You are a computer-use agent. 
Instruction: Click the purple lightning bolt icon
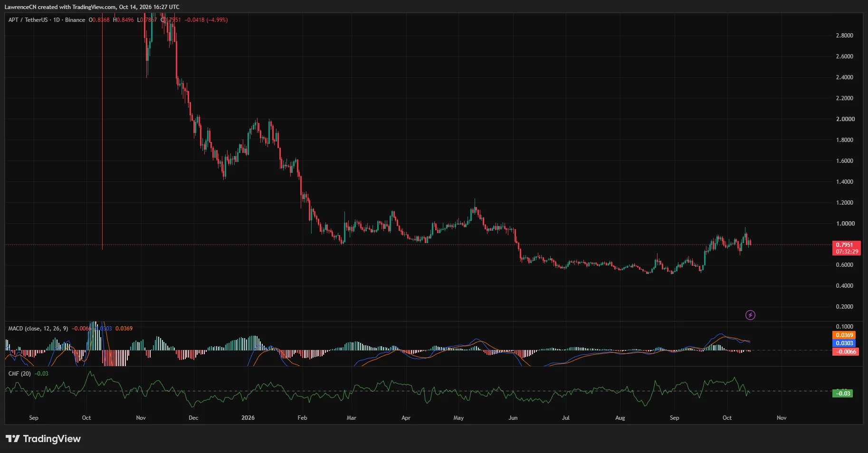tap(750, 315)
